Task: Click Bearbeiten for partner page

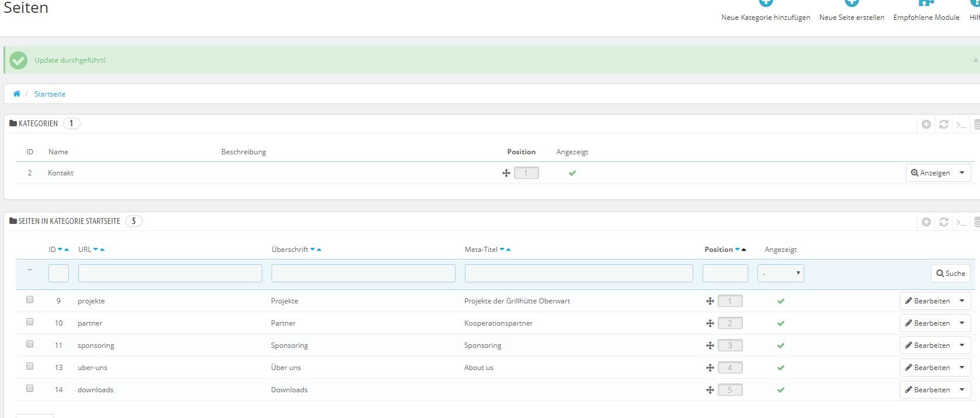Action: [927, 323]
